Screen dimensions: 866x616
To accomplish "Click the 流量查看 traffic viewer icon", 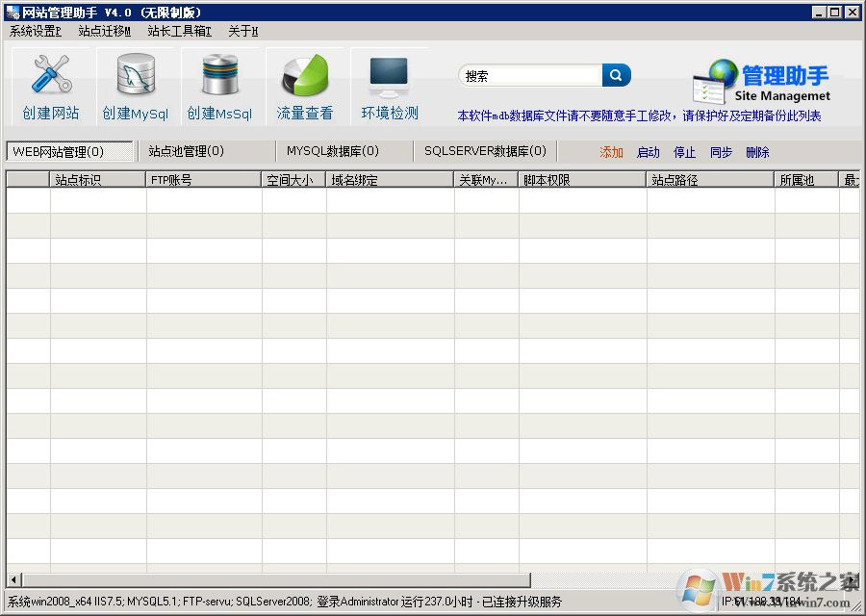I will click(304, 85).
